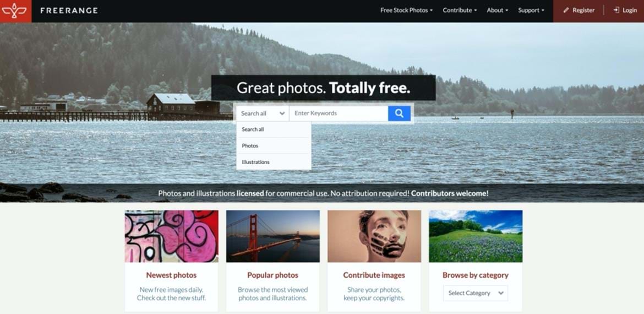Click the Freerange bird logo icon

14,10
